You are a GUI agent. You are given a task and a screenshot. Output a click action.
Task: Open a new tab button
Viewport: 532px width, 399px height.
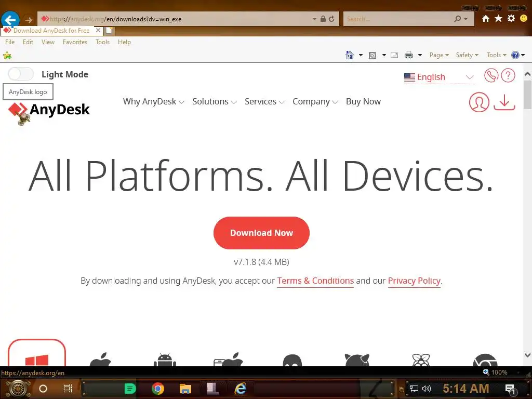click(x=109, y=31)
